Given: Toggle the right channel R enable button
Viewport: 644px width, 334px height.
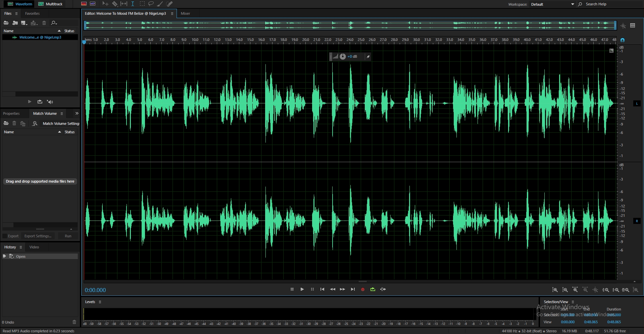Looking at the screenshot, I should click(637, 221).
